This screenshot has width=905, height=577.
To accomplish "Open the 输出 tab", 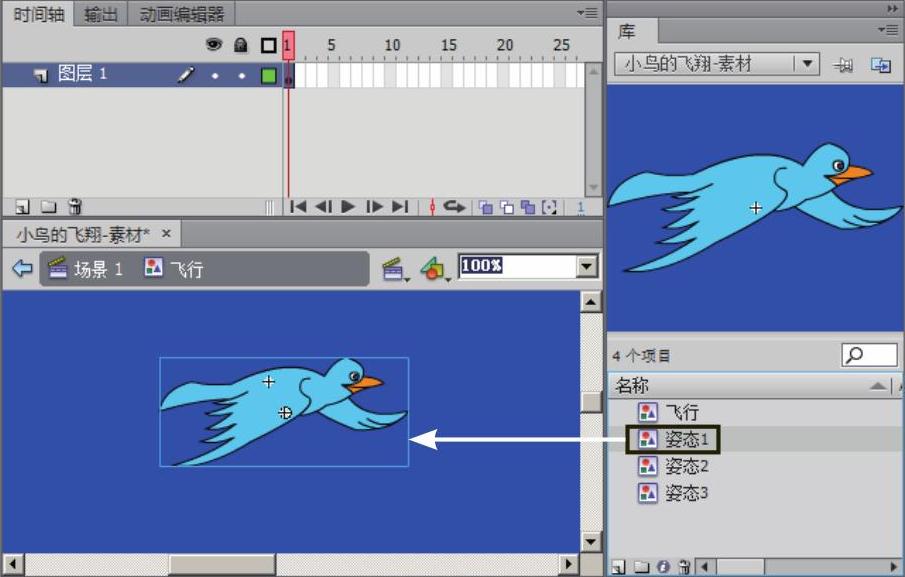I will pyautogui.click(x=100, y=14).
